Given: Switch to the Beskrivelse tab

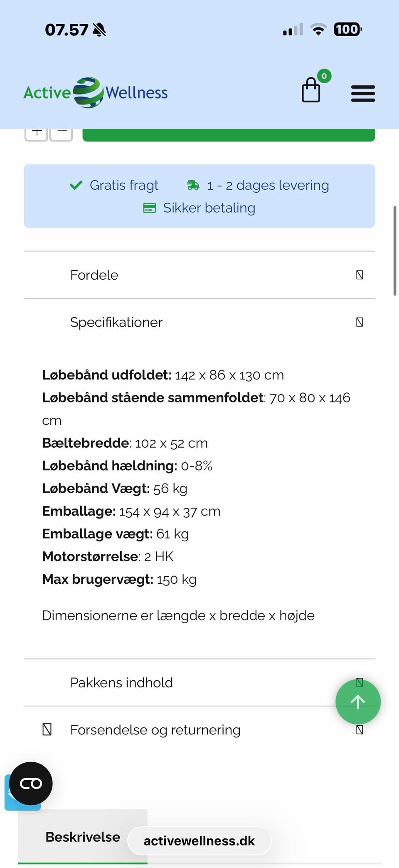Looking at the screenshot, I should point(83,837).
